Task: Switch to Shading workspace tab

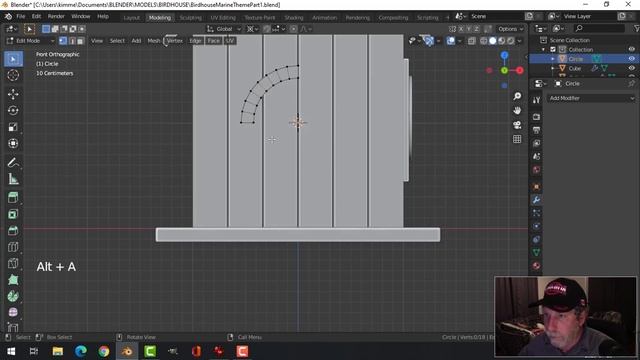Action: point(294,18)
